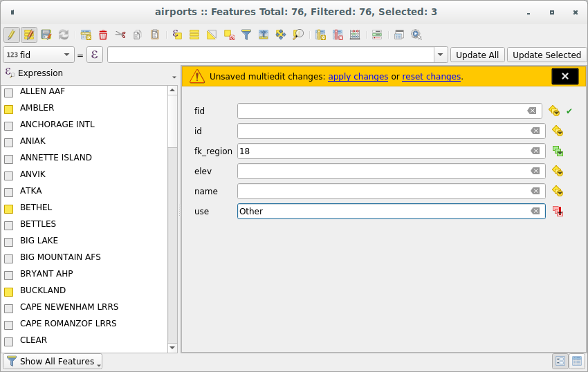Open the expression builder epsilon button
This screenshot has height=372, width=588.
pyautogui.click(x=94, y=55)
